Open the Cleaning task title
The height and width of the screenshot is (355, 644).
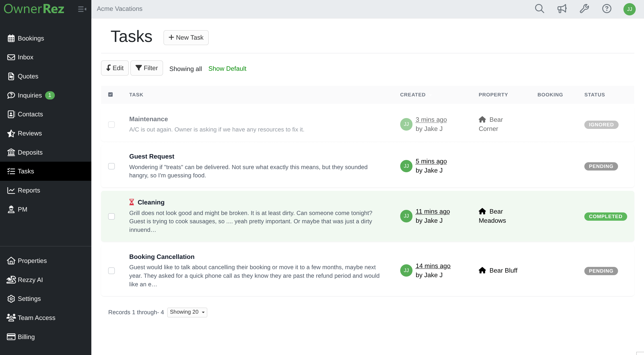point(151,202)
